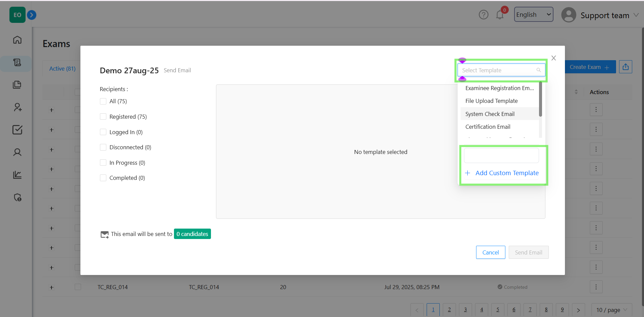
Task: Click the Cancel button
Action: tap(490, 252)
